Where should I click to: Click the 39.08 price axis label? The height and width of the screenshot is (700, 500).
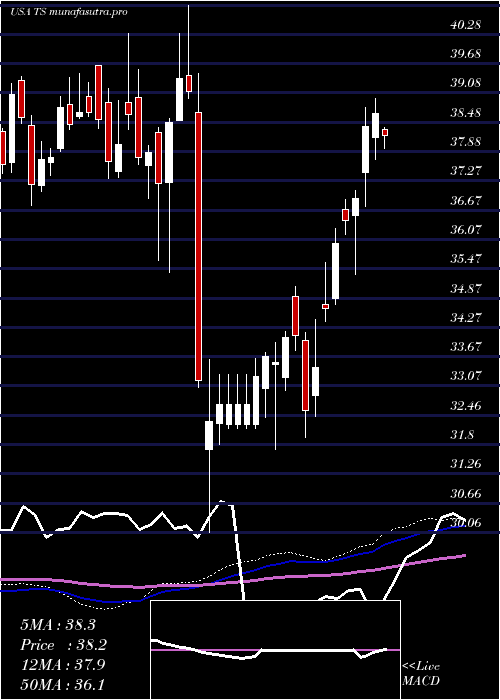tap(466, 83)
